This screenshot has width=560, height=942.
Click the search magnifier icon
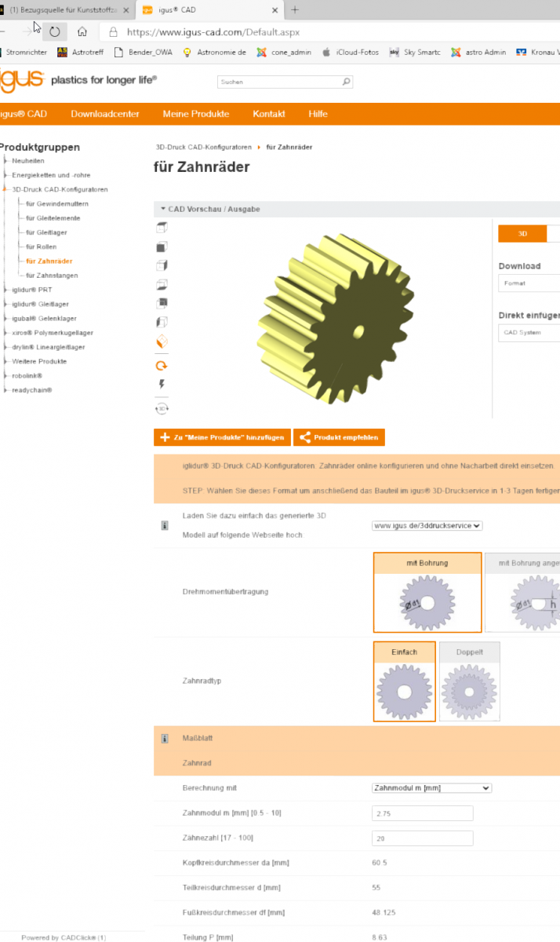347,82
